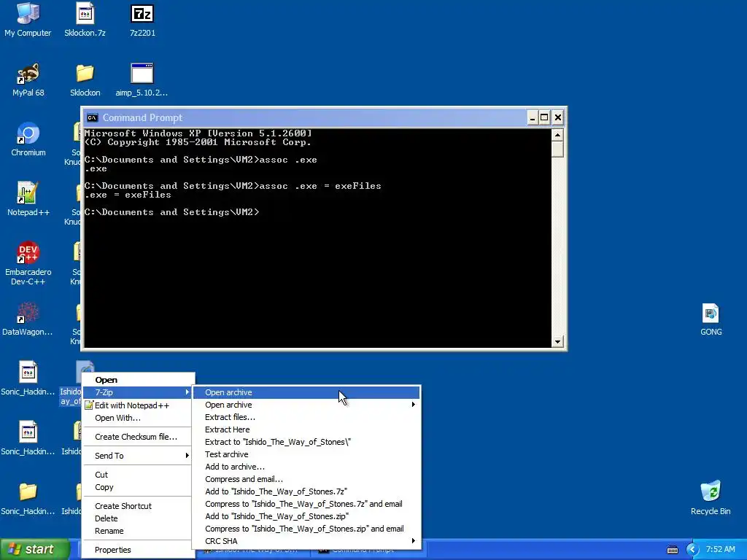Choose Compress to .zip and email
Screen dimensions: 747x560
306,529
